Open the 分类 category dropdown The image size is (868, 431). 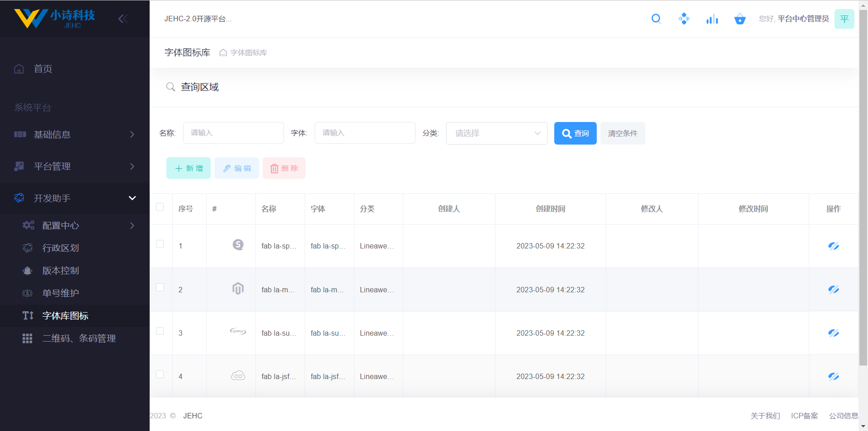click(x=496, y=133)
